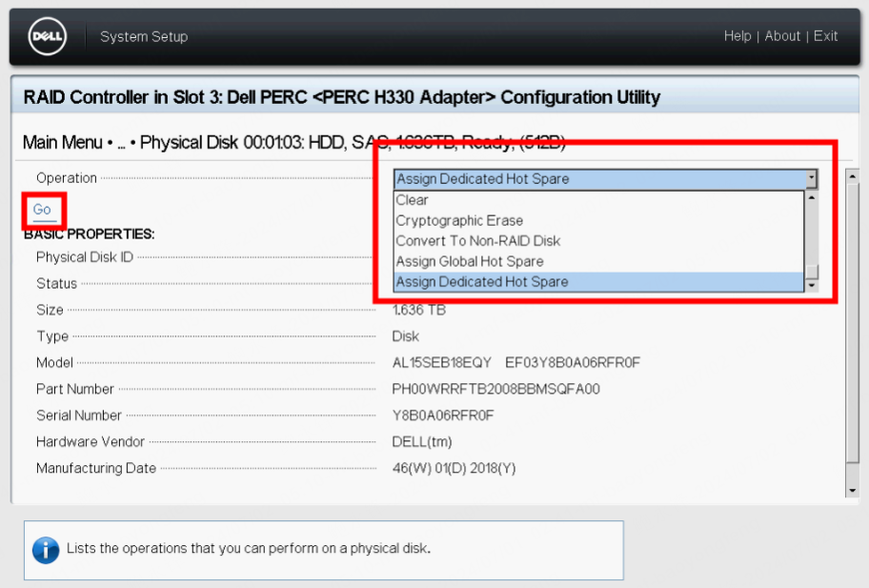Image resolution: width=869 pixels, height=588 pixels.
Task: Click the Model value AL15SEB18EQY
Action: coord(442,362)
